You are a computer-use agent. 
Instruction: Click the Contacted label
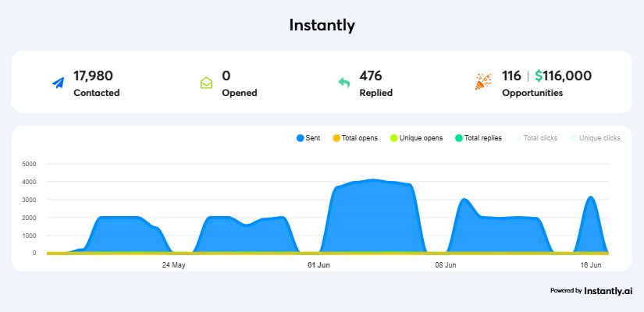pyautogui.click(x=97, y=93)
